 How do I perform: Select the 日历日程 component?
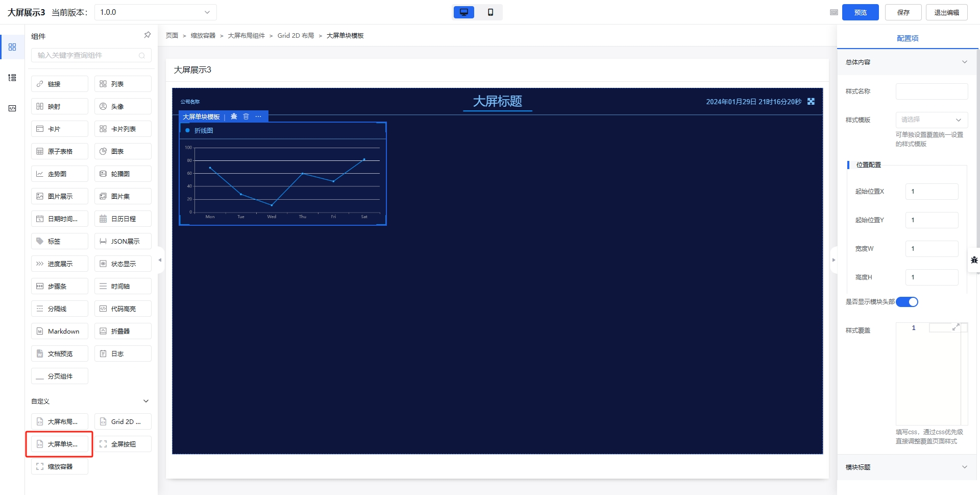(123, 219)
